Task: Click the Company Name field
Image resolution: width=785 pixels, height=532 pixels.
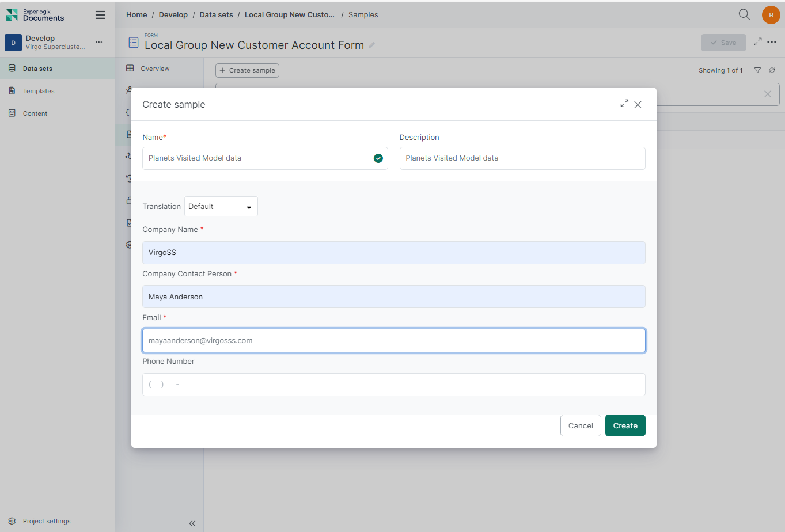Action: (393, 253)
